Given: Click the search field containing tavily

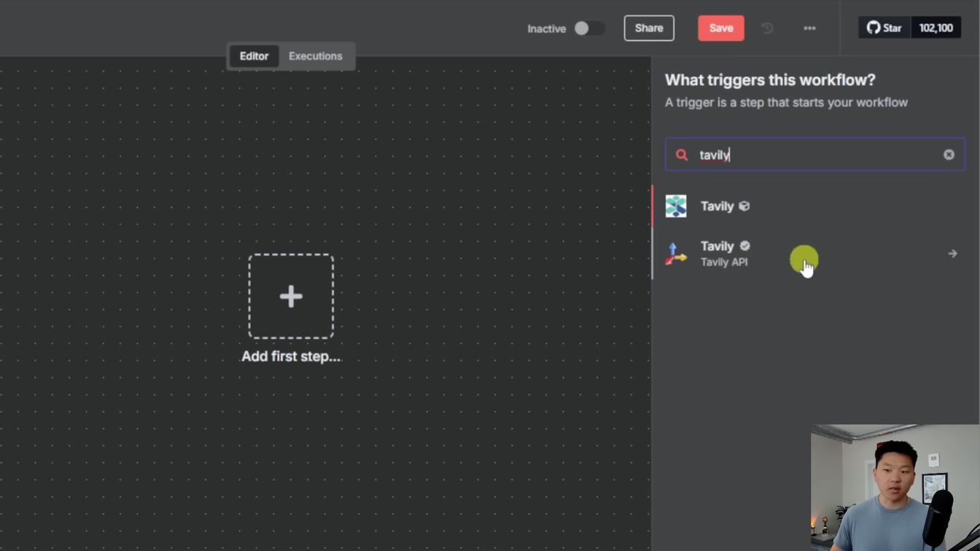Looking at the screenshot, I should pyautogui.click(x=815, y=155).
